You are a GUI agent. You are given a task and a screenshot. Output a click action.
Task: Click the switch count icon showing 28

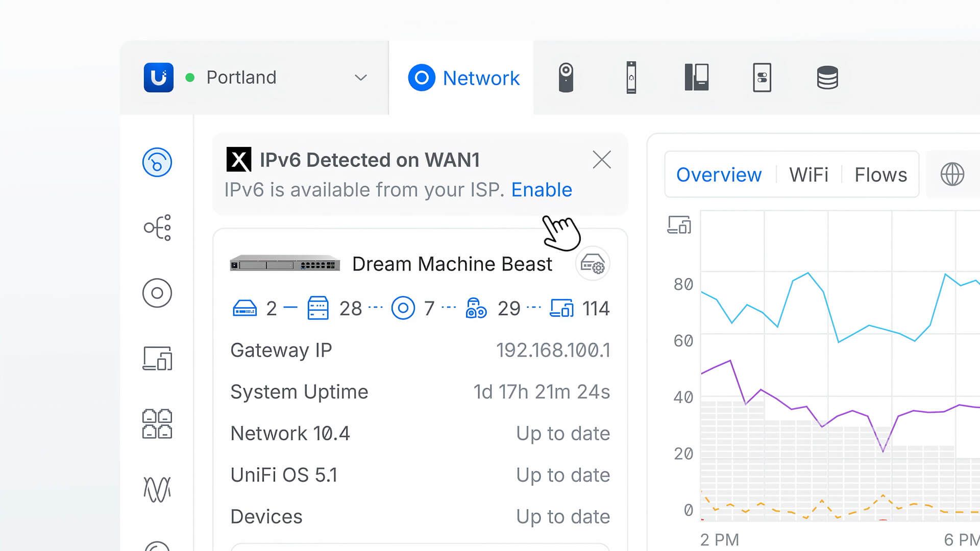(x=318, y=308)
